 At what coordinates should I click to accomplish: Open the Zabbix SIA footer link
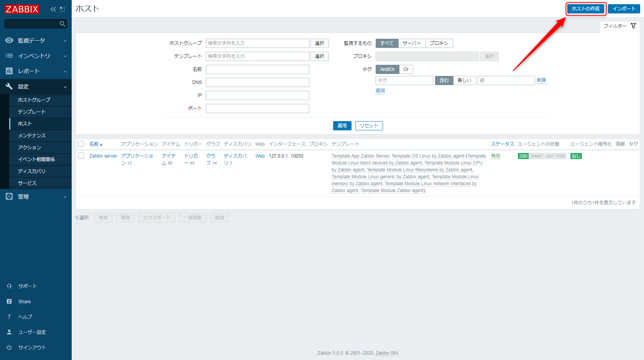click(387, 353)
